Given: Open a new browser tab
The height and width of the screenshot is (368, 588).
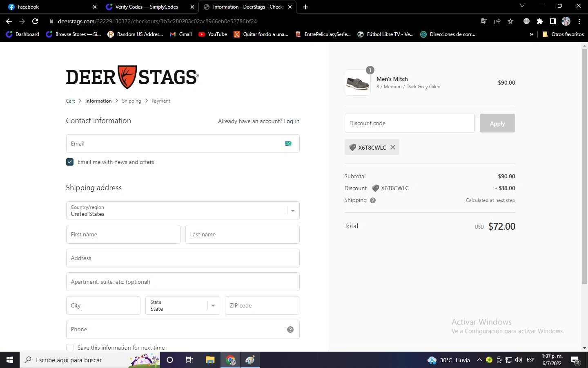Looking at the screenshot, I should (305, 7).
